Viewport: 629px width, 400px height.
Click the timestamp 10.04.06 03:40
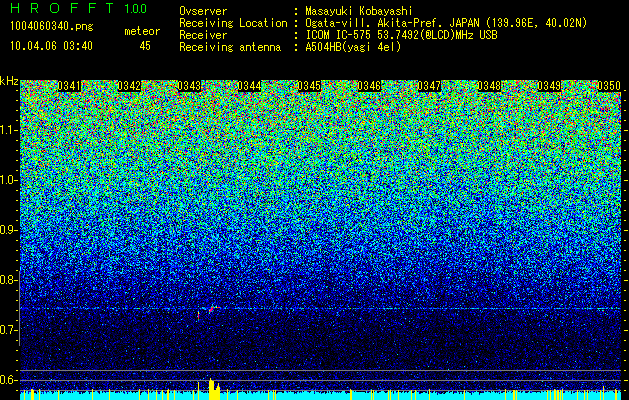[51, 46]
